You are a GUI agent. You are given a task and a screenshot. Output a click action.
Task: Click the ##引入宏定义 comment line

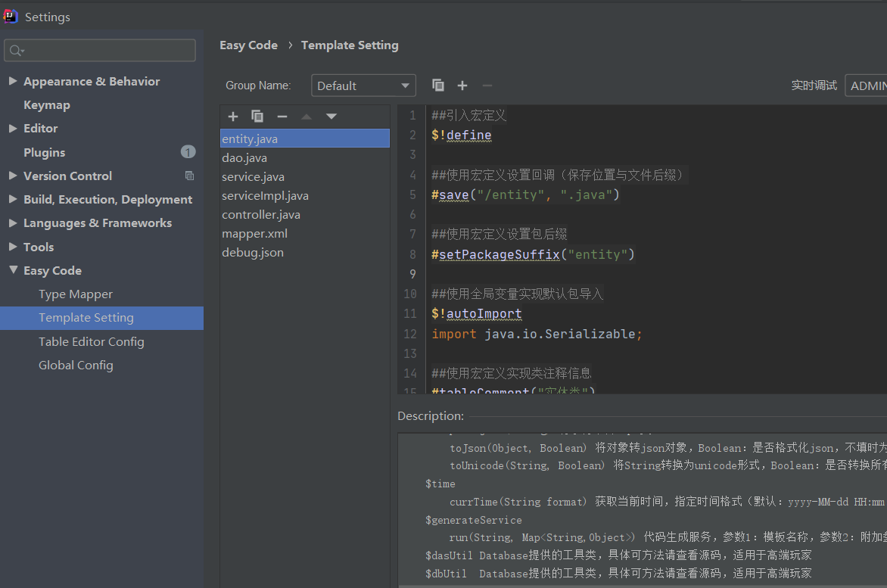pyautogui.click(x=469, y=115)
